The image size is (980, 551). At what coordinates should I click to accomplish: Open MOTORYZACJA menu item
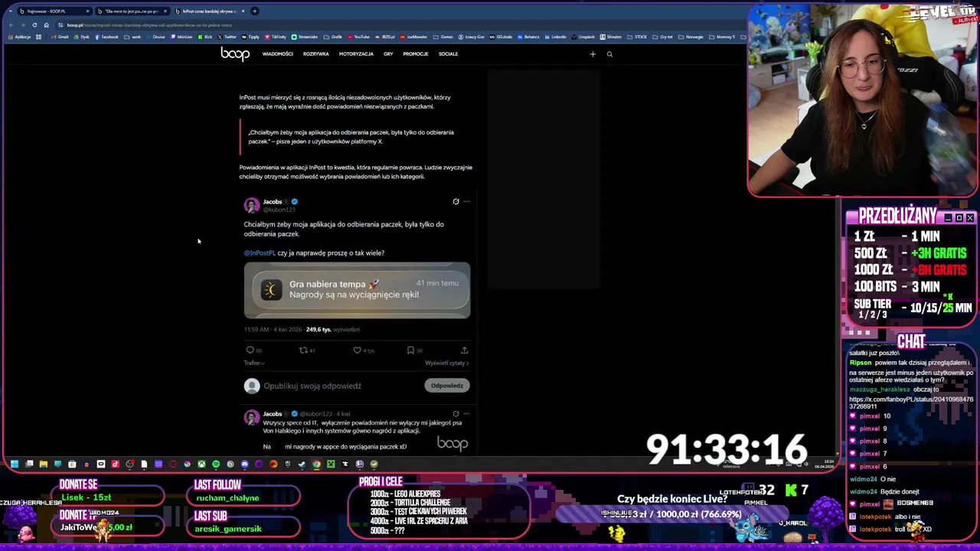pyautogui.click(x=356, y=54)
